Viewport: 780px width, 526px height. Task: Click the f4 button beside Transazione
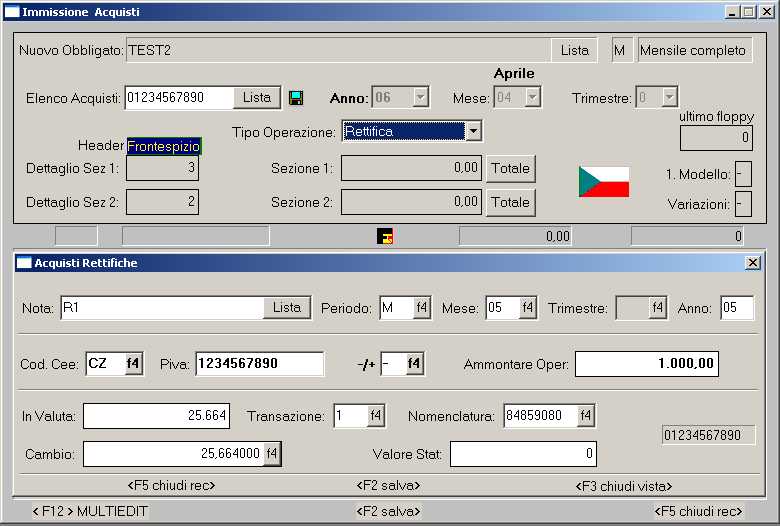[x=376, y=416]
